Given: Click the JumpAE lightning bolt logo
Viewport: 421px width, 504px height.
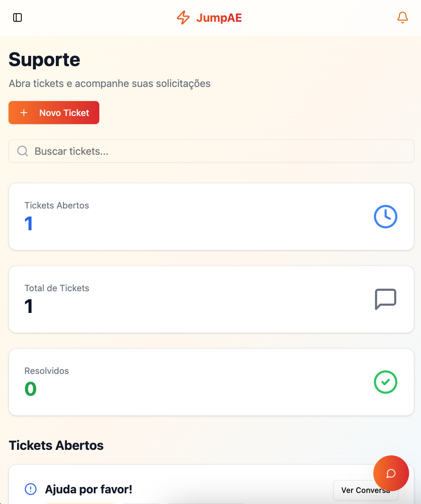Looking at the screenshot, I should click(x=183, y=17).
